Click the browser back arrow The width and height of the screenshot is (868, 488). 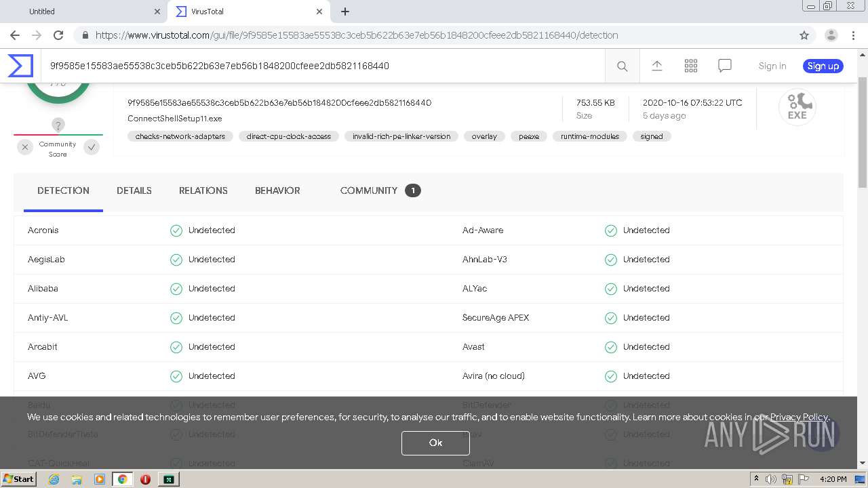pos(15,35)
